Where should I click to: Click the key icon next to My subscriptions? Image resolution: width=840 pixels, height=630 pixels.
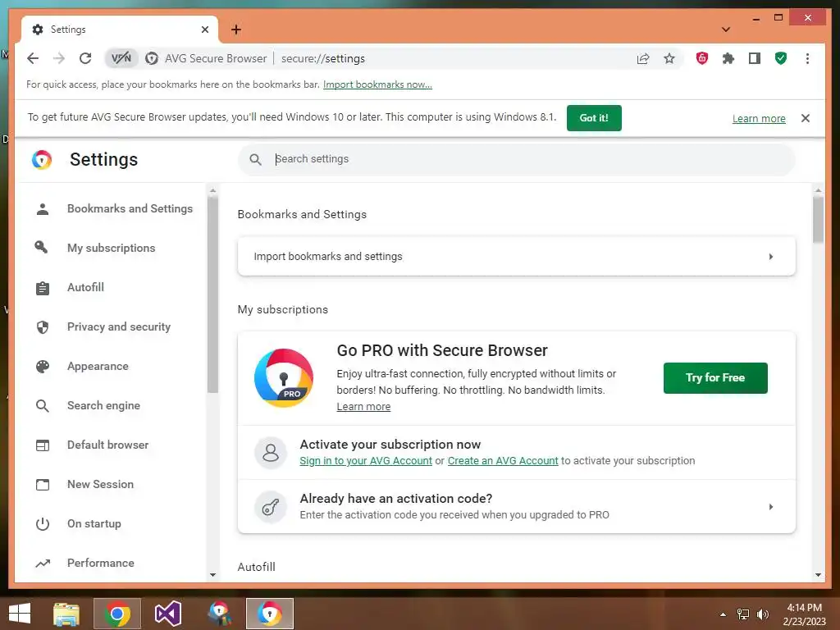tap(42, 247)
